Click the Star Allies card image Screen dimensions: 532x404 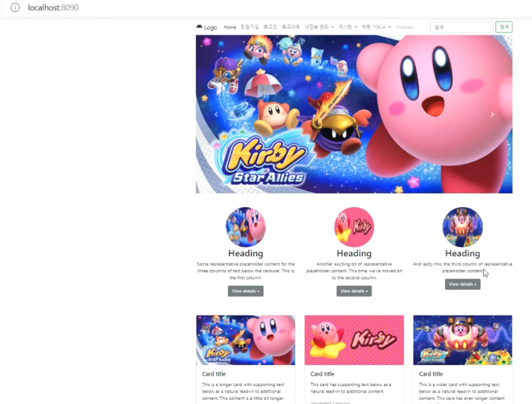click(246, 340)
